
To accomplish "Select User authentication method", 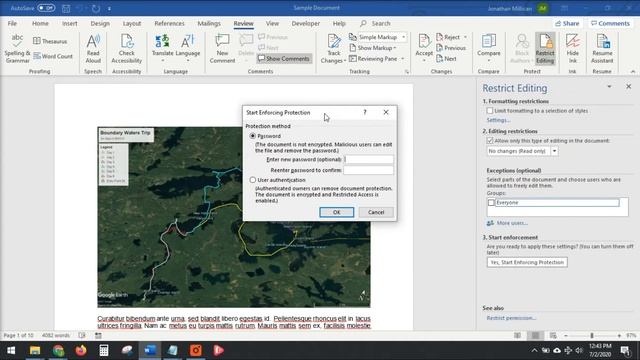I will 253,180.
